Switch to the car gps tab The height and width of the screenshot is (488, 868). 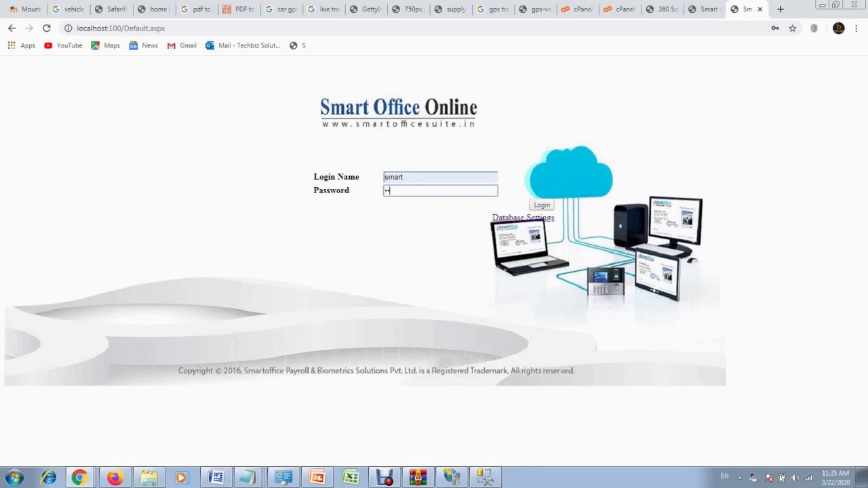(281, 9)
